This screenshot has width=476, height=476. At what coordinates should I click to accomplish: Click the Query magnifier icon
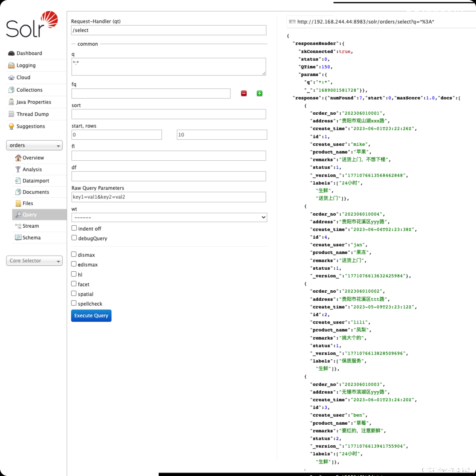(18, 215)
